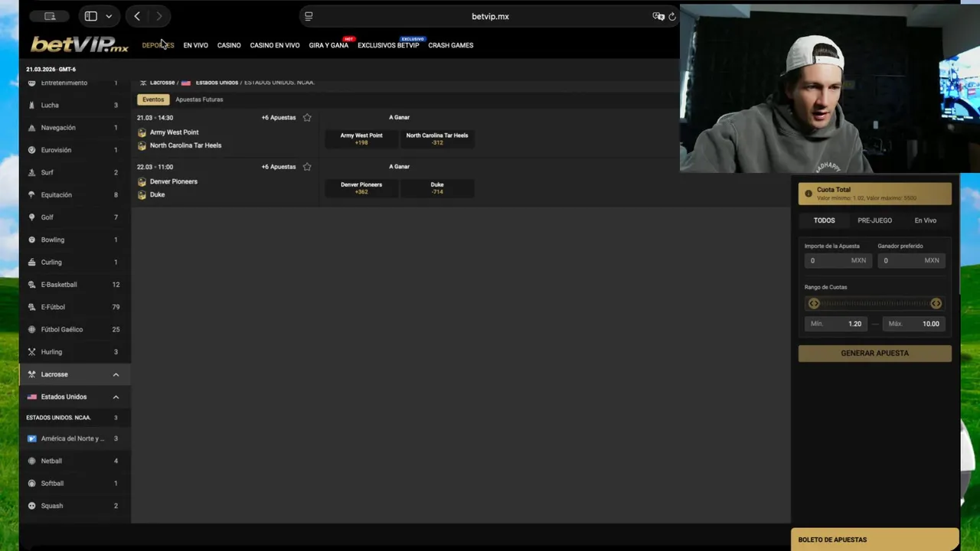This screenshot has height=551, width=980.
Task: Switch to Apuestas Futuras tab
Action: [x=199, y=99]
